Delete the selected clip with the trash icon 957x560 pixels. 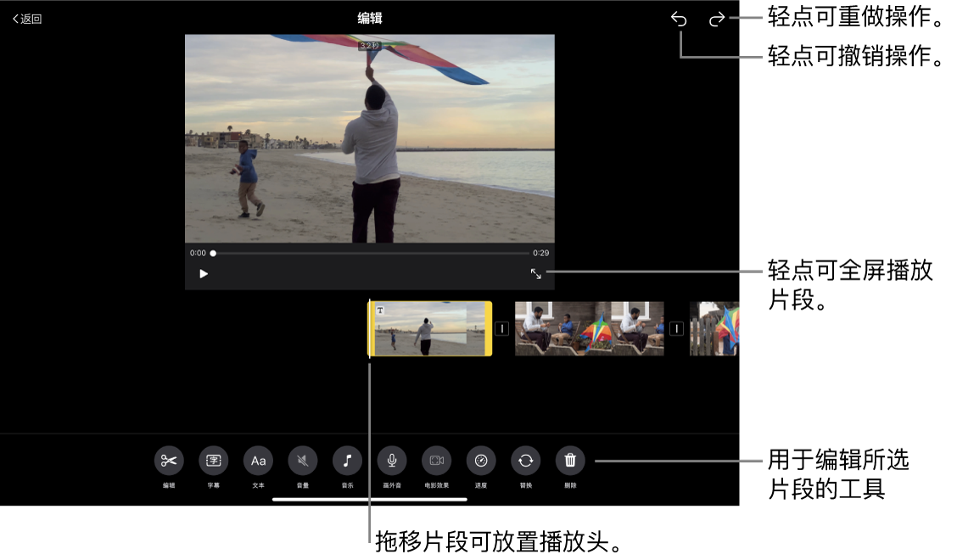pyautogui.click(x=570, y=461)
